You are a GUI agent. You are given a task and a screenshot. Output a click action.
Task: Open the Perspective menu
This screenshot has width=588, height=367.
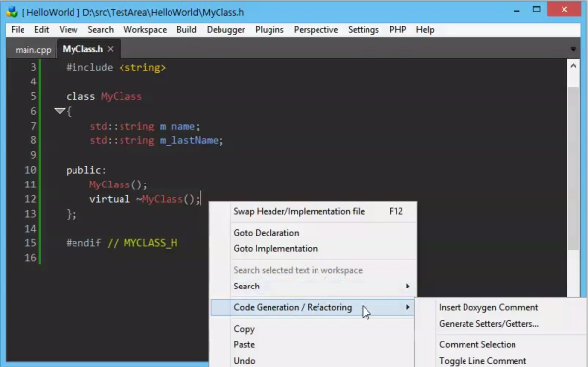tap(316, 29)
